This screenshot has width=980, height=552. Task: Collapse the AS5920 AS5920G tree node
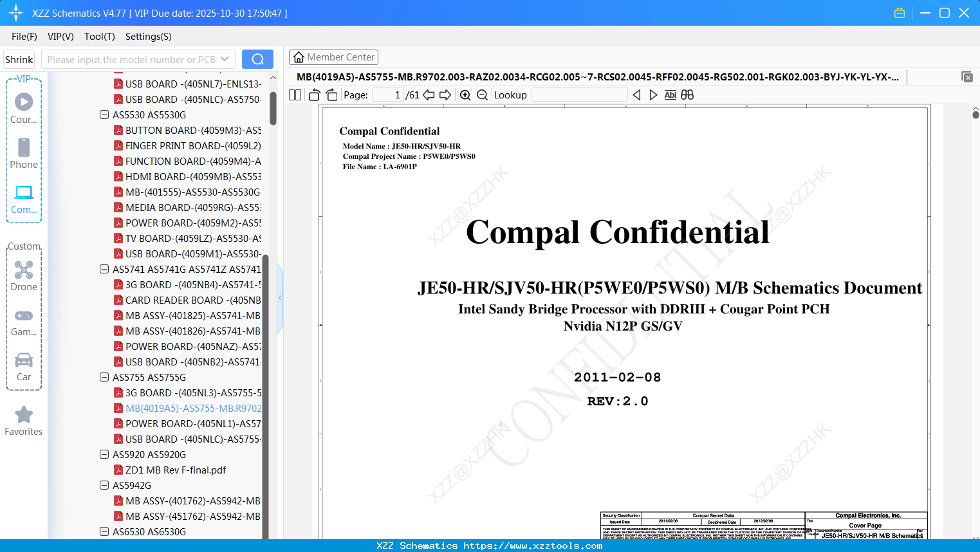click(104, 454)
